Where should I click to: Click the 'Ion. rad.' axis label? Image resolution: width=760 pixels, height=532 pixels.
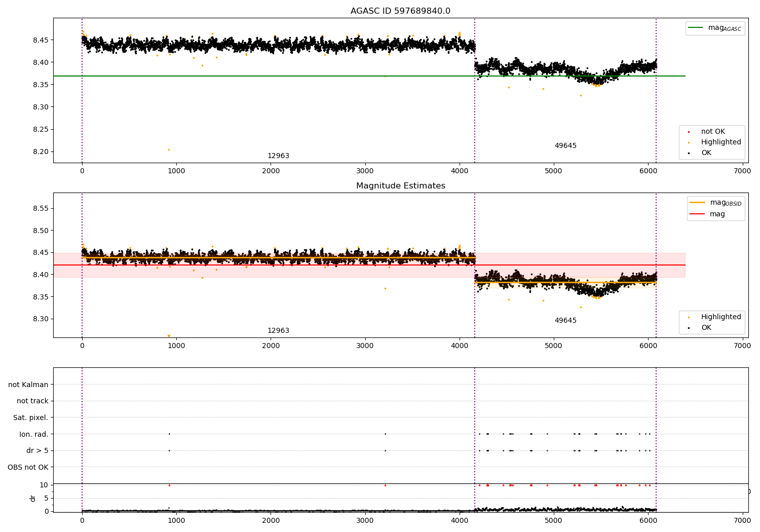click(34, 434)
